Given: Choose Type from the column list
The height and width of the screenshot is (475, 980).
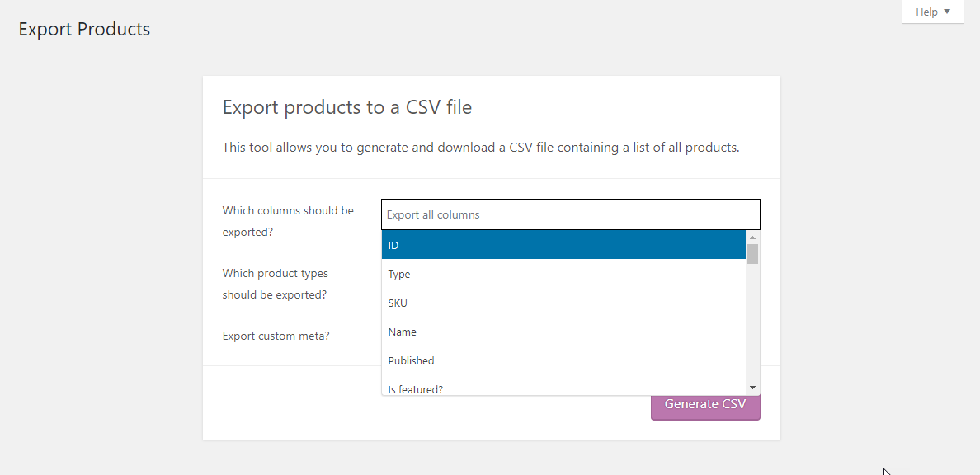Looking at the screenshot, I should point(563,274).
